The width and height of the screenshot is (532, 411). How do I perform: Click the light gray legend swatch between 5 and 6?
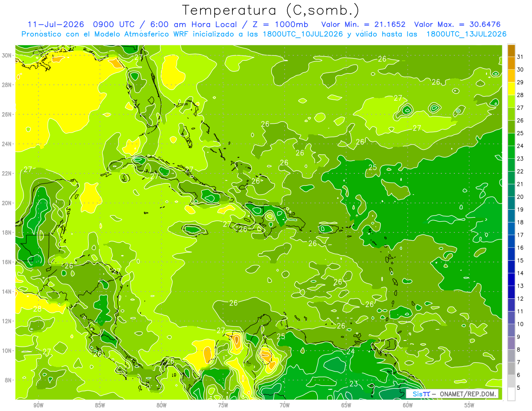pos(511,381)
